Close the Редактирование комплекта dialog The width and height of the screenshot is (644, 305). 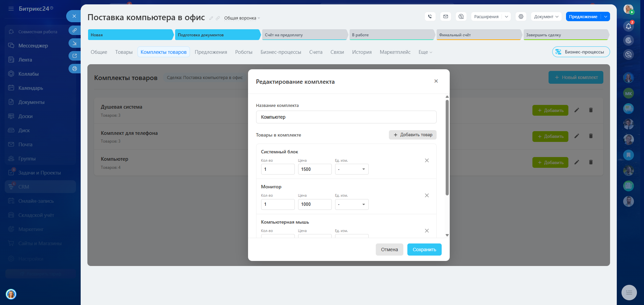tap(436, 81)
